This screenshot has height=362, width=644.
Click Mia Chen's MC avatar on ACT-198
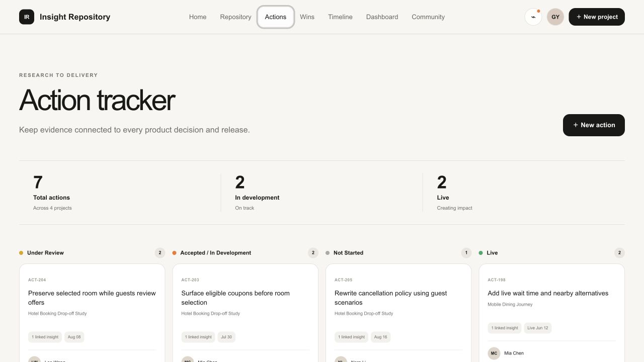click(494, 353)
